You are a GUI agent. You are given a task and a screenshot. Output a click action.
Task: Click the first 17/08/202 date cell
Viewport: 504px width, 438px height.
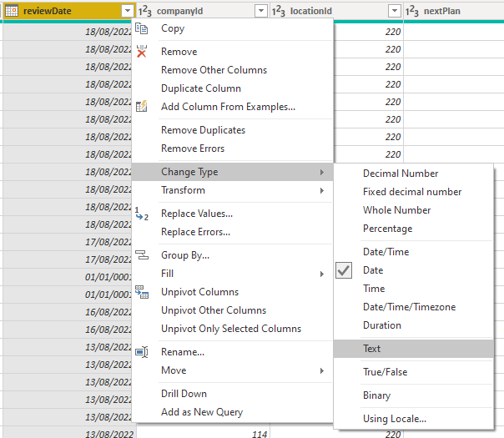(x=68, y=242)
